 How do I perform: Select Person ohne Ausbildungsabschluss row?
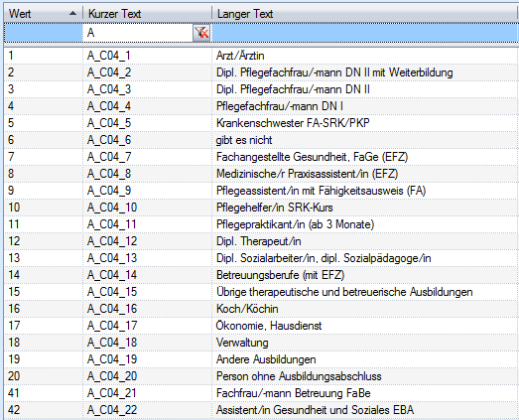click(262, 376)
